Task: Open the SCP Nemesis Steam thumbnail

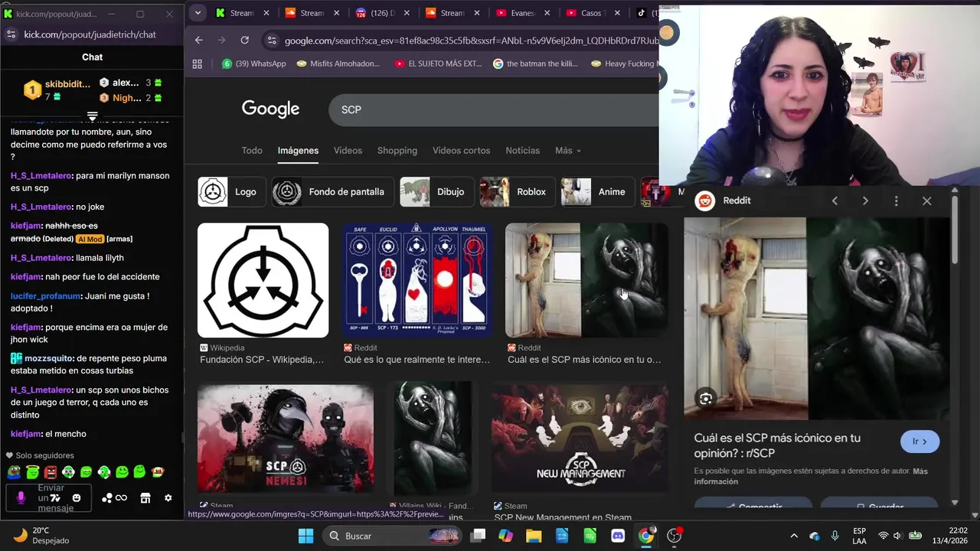Action: 286,439
